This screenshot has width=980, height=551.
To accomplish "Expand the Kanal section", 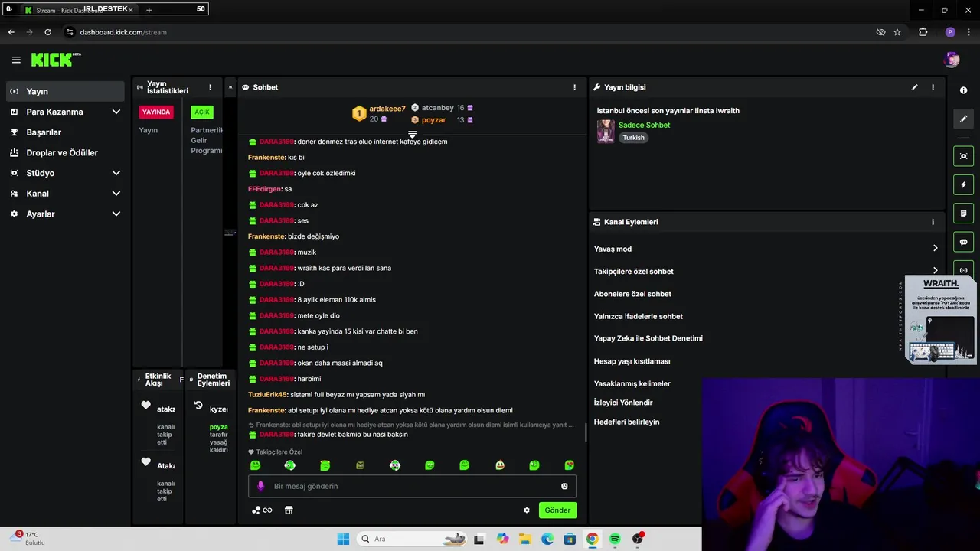I will (x=65, y=194).
